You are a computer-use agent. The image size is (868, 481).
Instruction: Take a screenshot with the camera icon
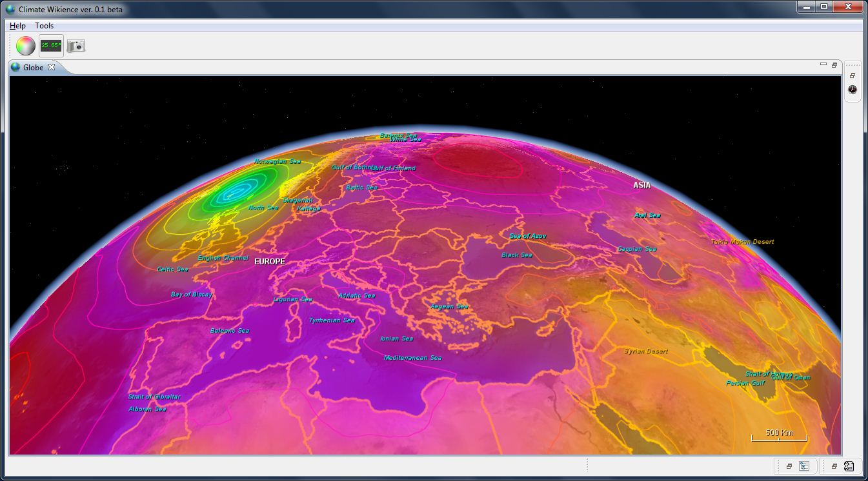(x=76, y=46)
